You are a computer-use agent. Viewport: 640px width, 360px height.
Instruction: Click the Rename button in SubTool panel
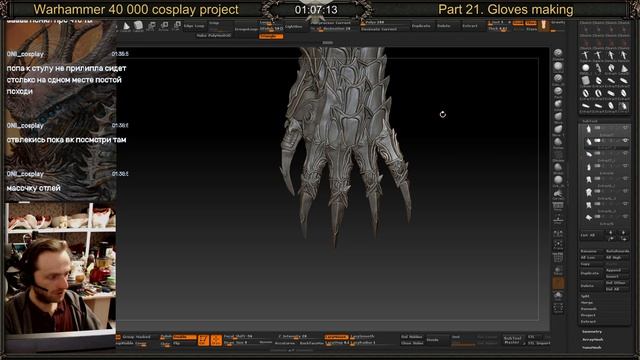[x=591, y=251]
